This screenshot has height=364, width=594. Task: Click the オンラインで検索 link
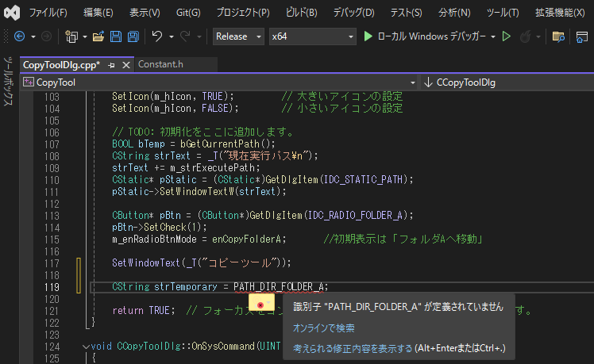tap(323, 328)
